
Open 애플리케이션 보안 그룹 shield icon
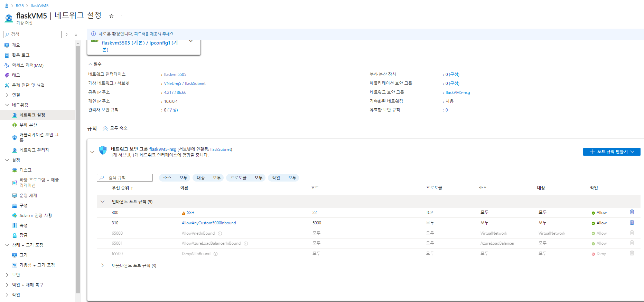pyautogui.click(x=15, y=137)
